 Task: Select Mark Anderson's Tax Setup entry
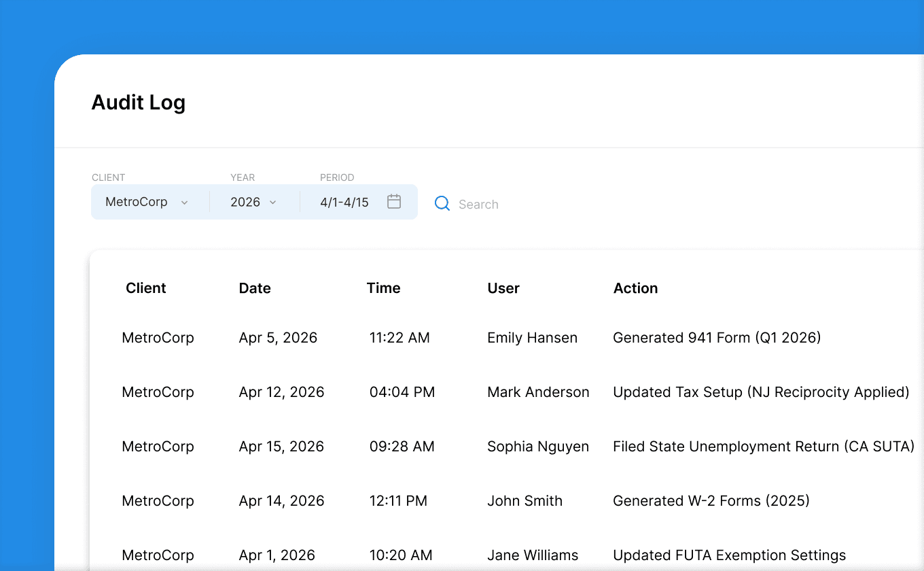(476, 392)
